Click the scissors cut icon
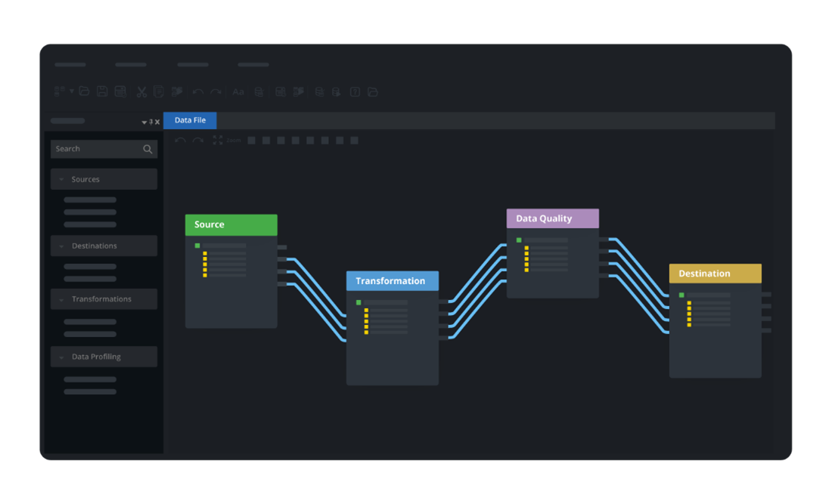 (141, 92)
